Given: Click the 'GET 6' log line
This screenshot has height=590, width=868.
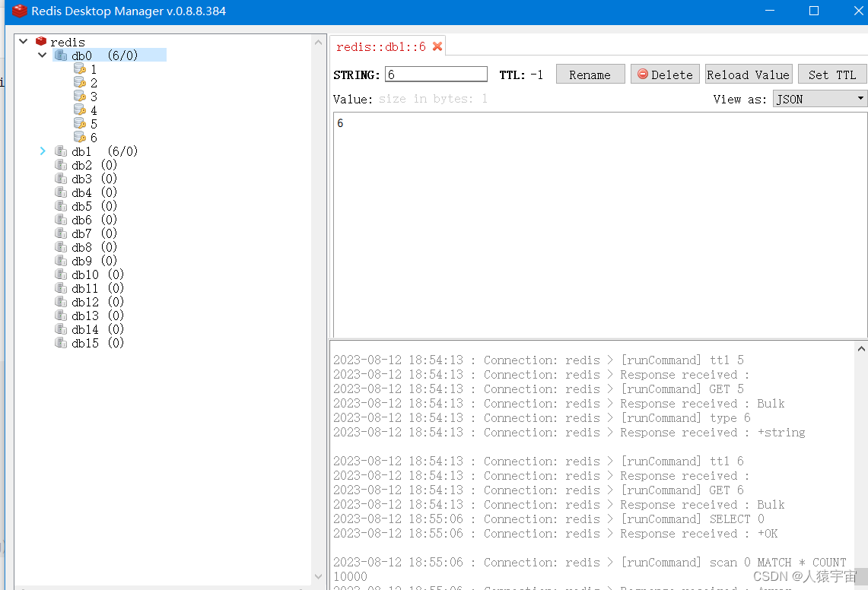Looking at the screenshot, I should 539,490.
